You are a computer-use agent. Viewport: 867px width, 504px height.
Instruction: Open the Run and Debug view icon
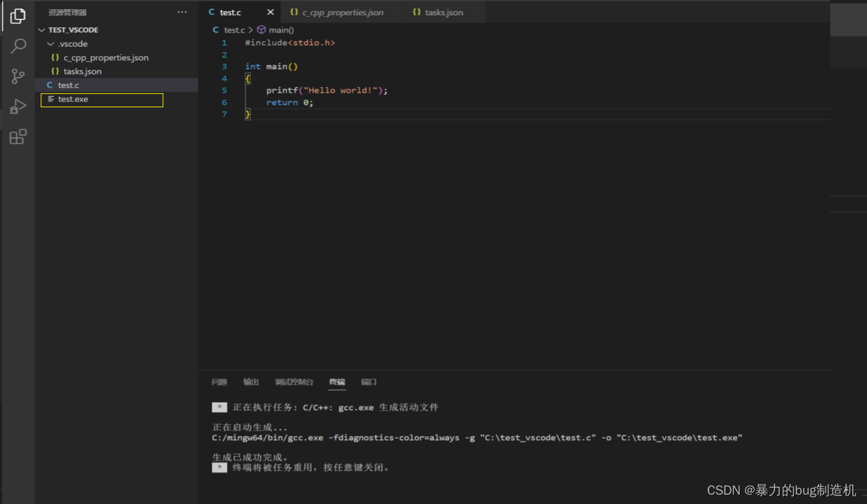click(18, 107)
